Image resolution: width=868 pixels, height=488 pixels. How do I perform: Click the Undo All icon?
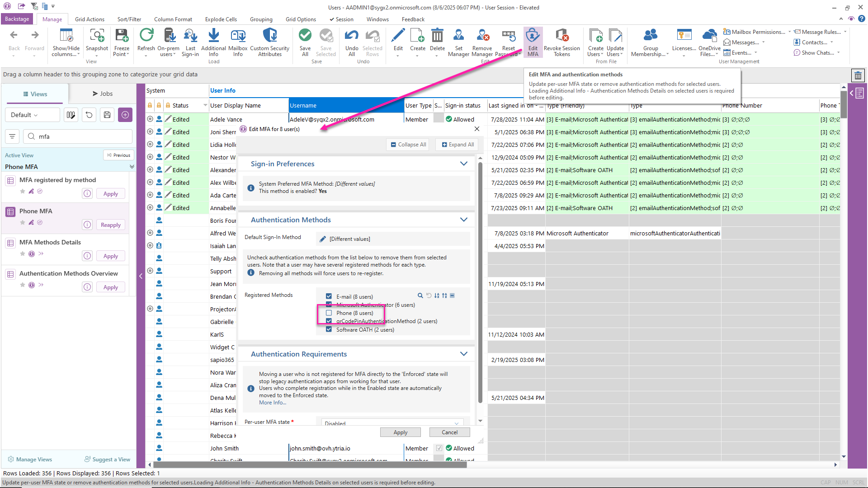352,42
